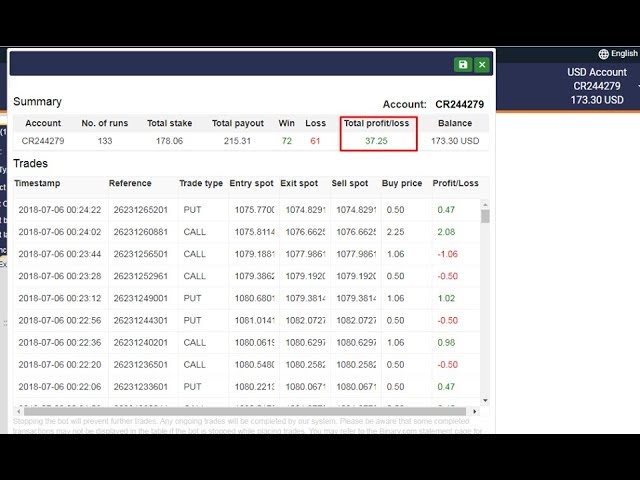The width and height of the screenshot is (640, 480).
Task: Close the summary dialog with the X icon
Action: [x=482, y=64]
